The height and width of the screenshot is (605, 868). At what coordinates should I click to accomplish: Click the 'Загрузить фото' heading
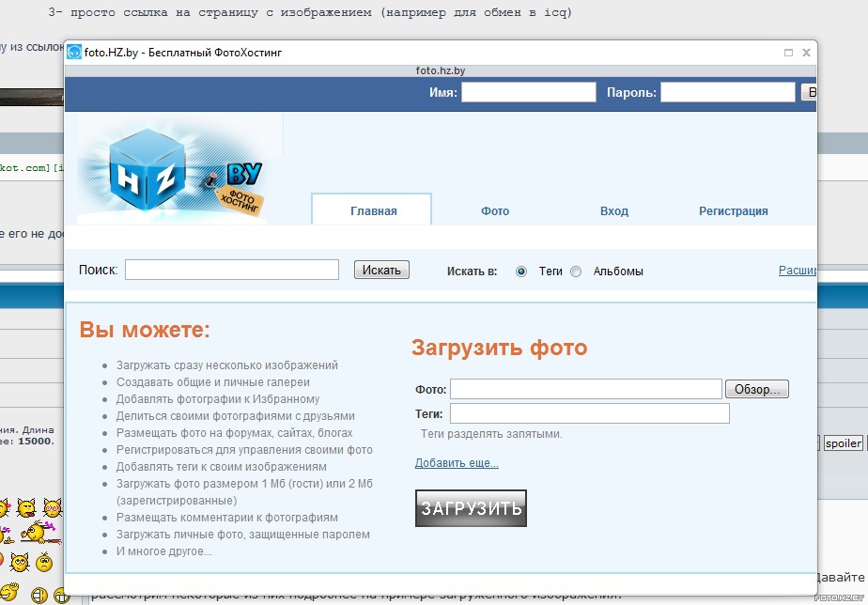click(500, 348)
